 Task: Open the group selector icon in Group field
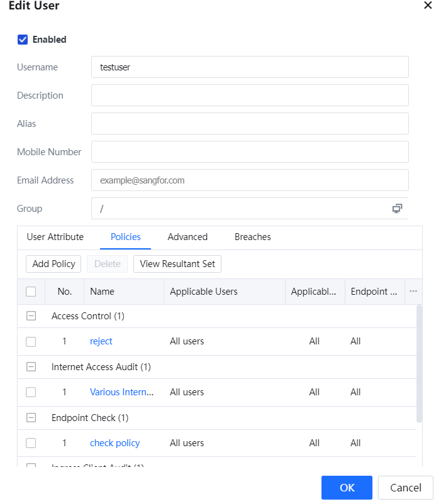tap(397, 209)
